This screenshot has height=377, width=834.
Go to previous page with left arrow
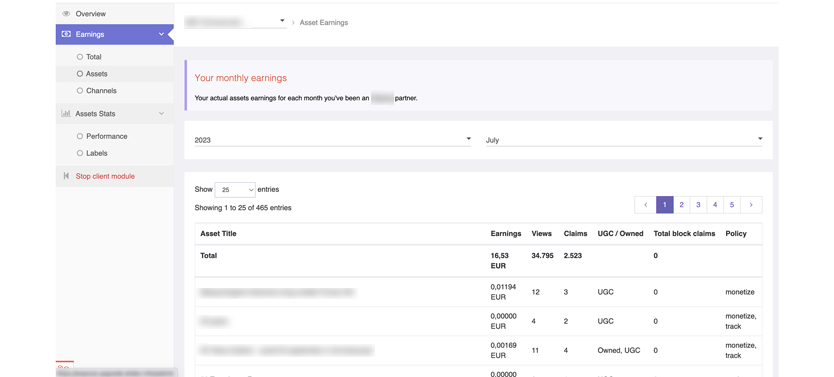[x=645, y=205]
